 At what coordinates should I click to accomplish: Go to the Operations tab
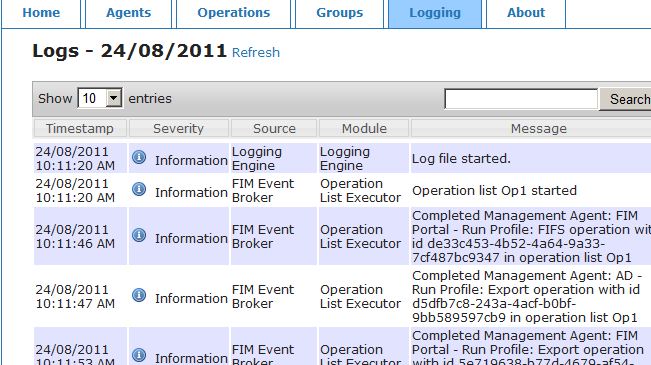point(233,13)
